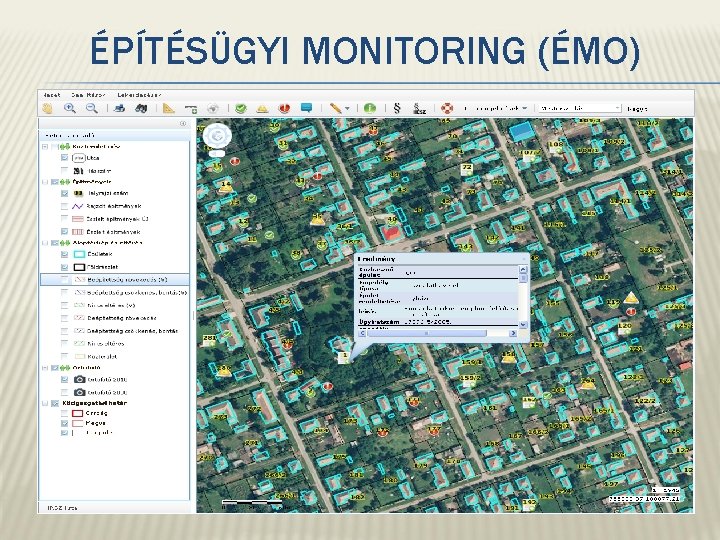Select the highlighted Beépítettség layer row
This screenshot has height=540, width=720.
coord(114,279)
